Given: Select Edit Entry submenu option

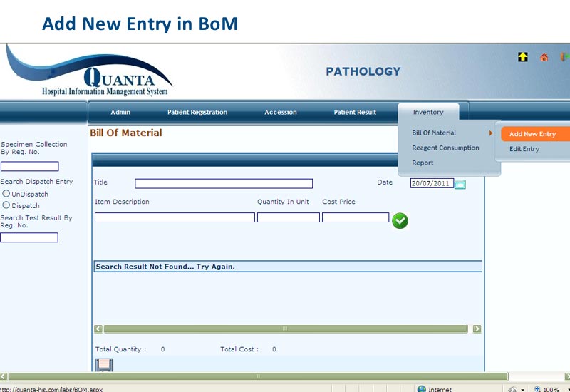Looking at the screenshot, I should click(524, 149).
